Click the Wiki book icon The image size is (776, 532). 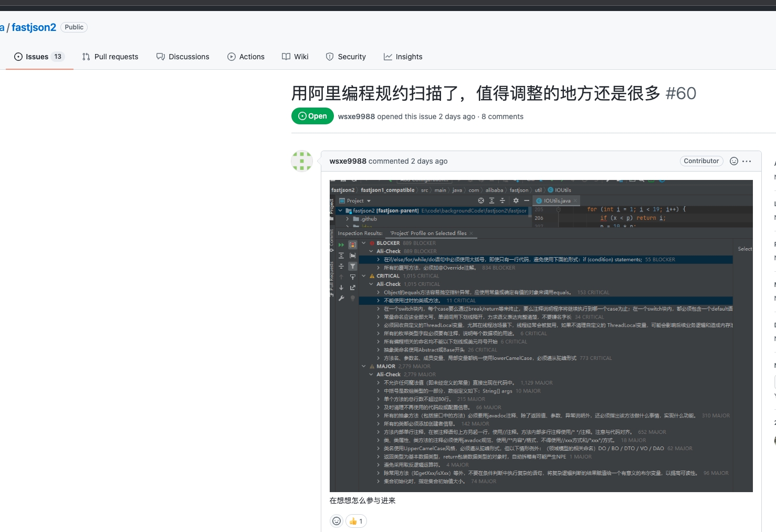[286, 56]
